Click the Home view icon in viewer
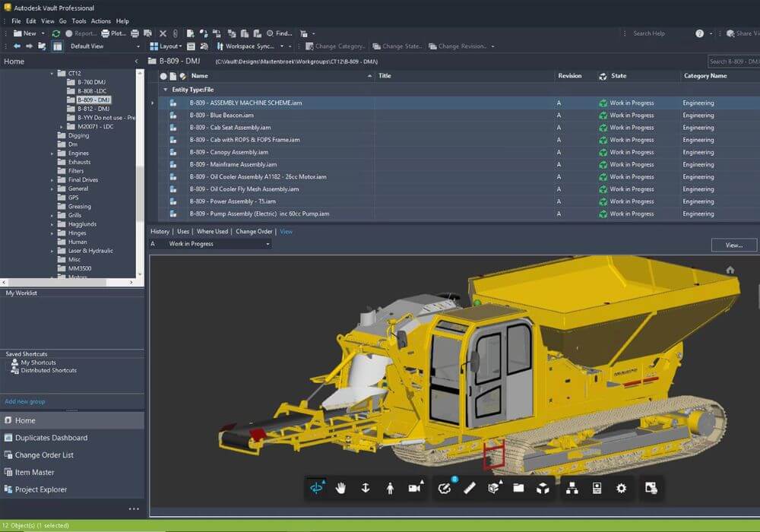The width and height of the screenshot is (760, 532). pos(730,270)
